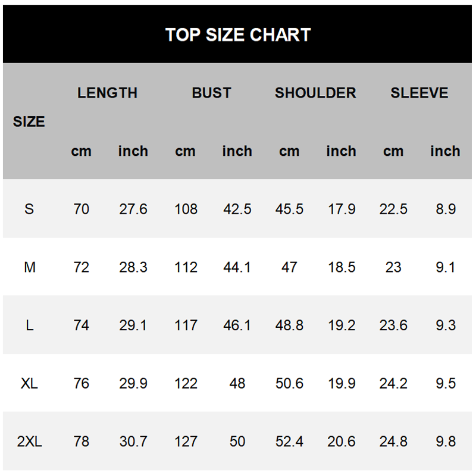Click the 8.9 sleeve inch value
476x476 pixels.
[446, 209]
